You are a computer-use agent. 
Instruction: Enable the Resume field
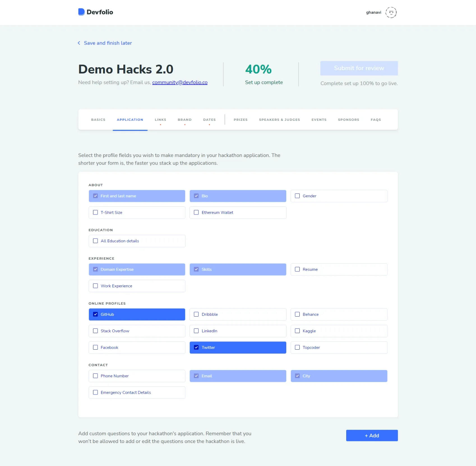click(x=339, y=269)
